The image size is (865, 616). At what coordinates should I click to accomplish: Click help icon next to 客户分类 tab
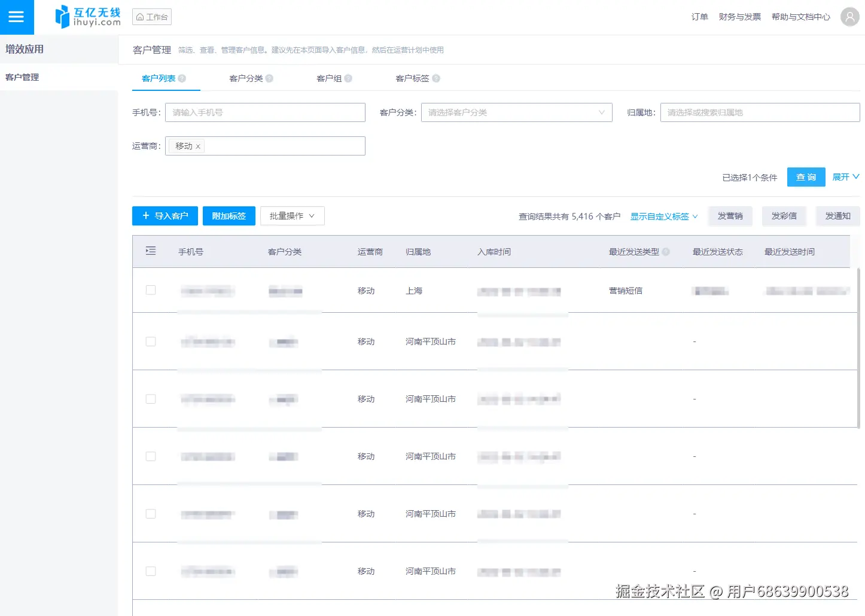[269, 78]
